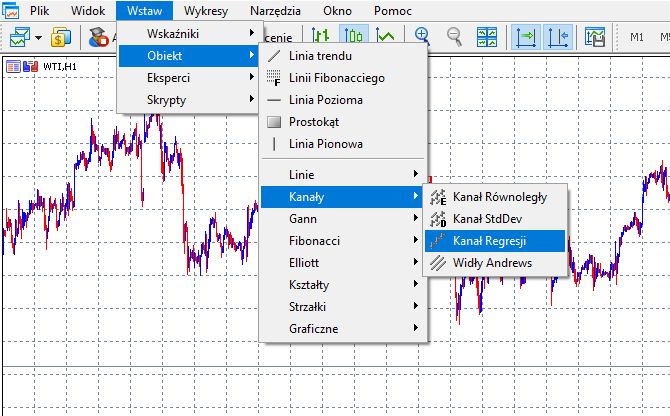Expand the Strzałki submenu

(x=343, y=307)
